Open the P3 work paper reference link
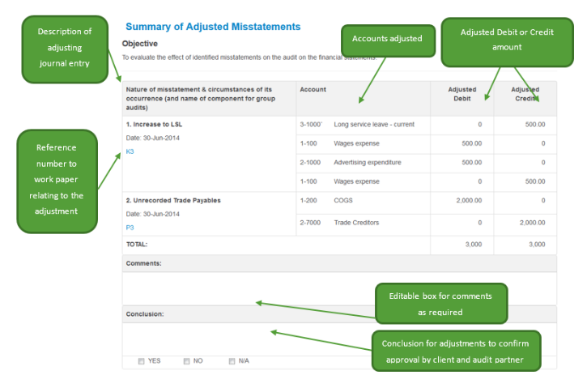587x392 pixels. pyautogui.click(x=130, y=228)
